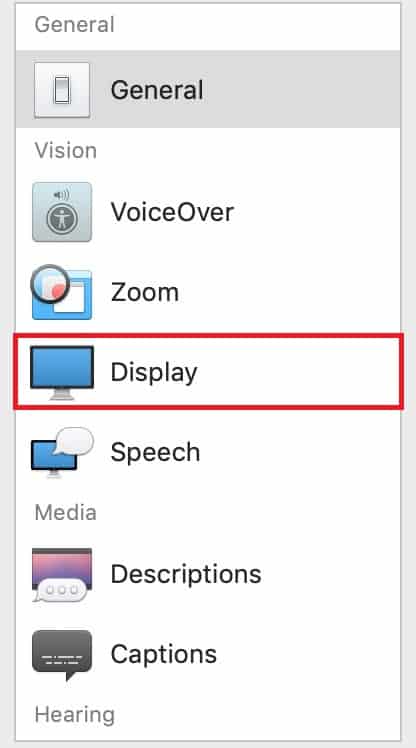The height and width of the screenshot is (748, 416).
Task: Click the Hearing section header
Action: coord(75,715)
